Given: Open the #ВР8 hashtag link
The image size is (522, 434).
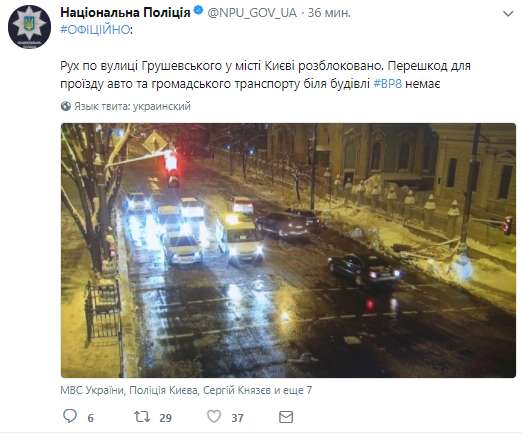Looking at the screenshot, I should click(387, 83).
